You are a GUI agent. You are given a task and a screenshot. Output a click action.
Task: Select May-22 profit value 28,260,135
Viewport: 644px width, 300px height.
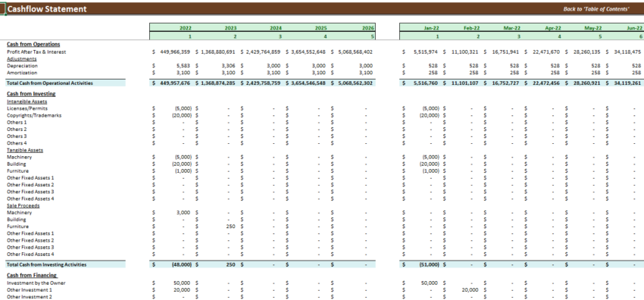(587, 52)
